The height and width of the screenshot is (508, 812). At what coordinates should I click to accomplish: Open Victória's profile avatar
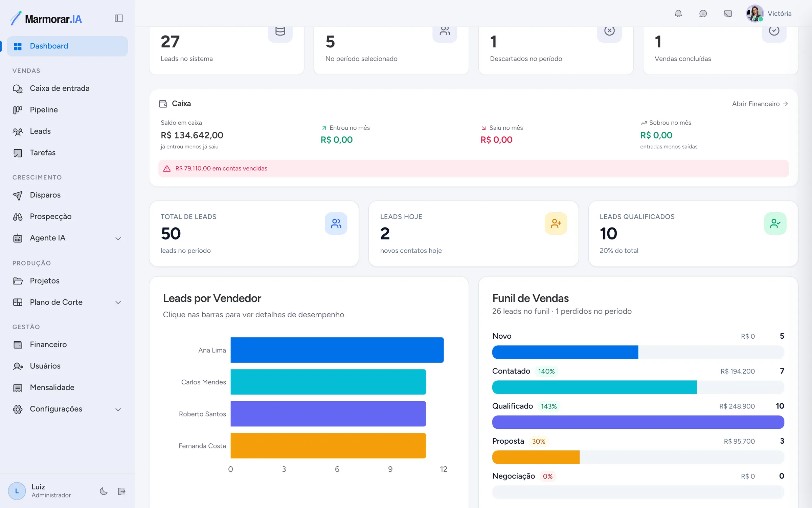(x=754, y=14)
